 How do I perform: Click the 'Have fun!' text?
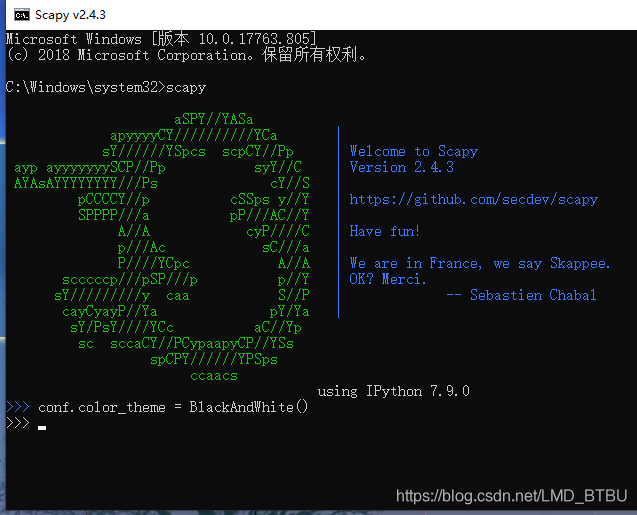point(384,231)
